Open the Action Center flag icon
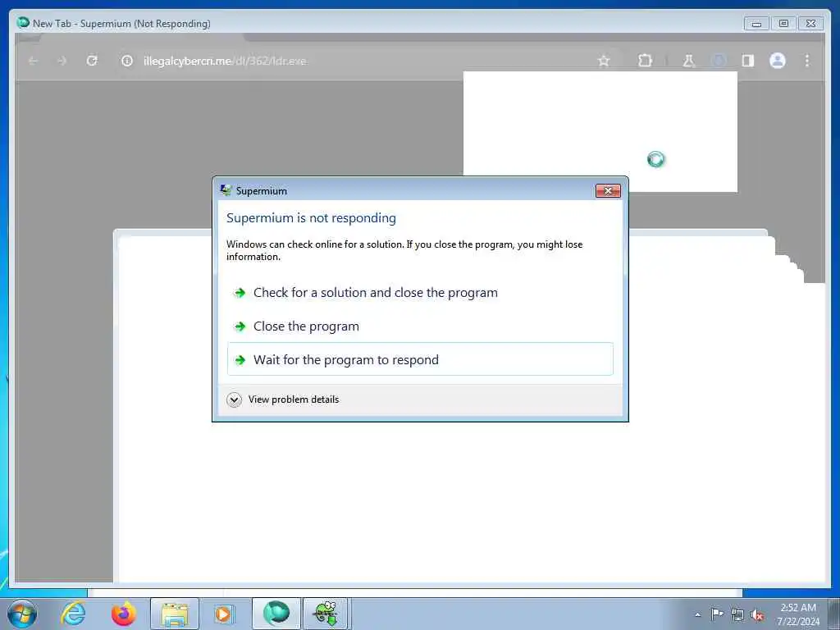 point(716,614)
